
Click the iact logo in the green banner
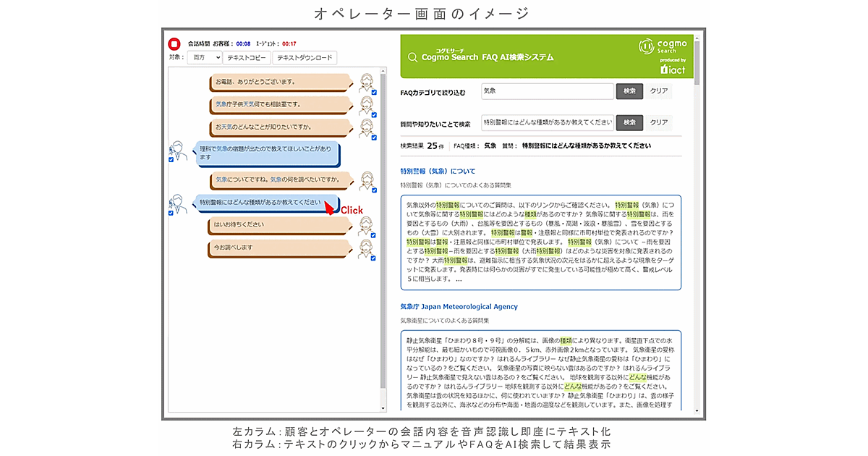(x=673, y=69)
